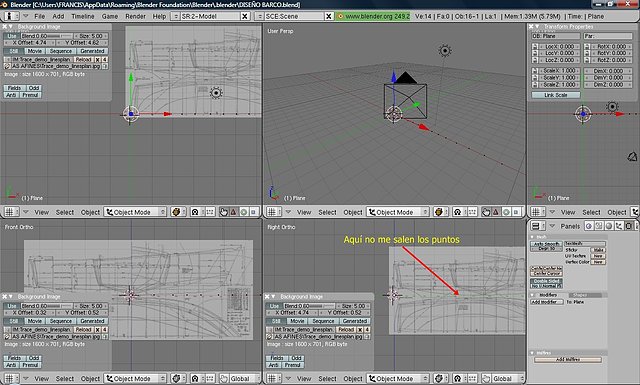Click Reload button in top-left Background Image panel

[84, 59]
